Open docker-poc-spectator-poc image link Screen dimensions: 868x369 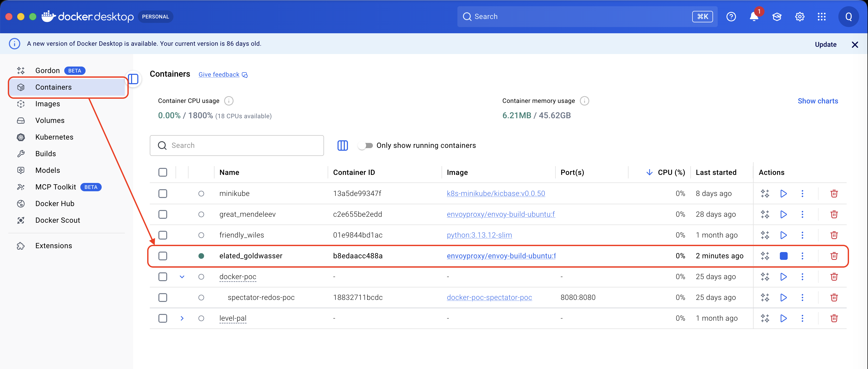489,298
